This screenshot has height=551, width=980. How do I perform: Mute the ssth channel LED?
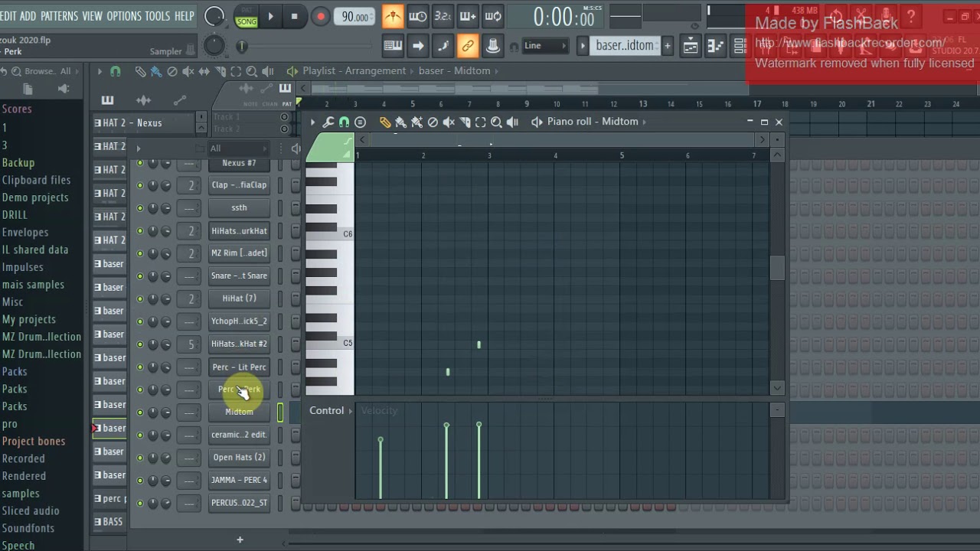139,207
